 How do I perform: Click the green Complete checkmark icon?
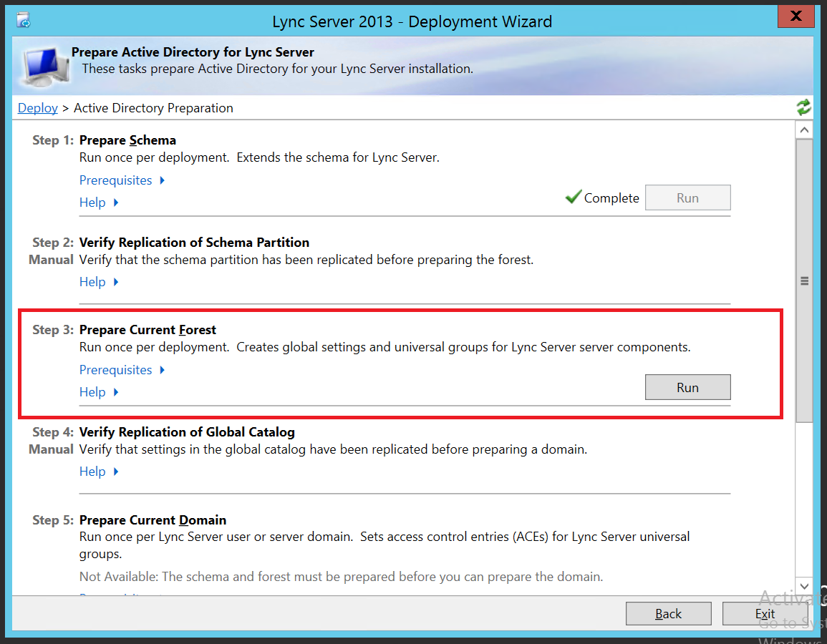coord(574,197)
